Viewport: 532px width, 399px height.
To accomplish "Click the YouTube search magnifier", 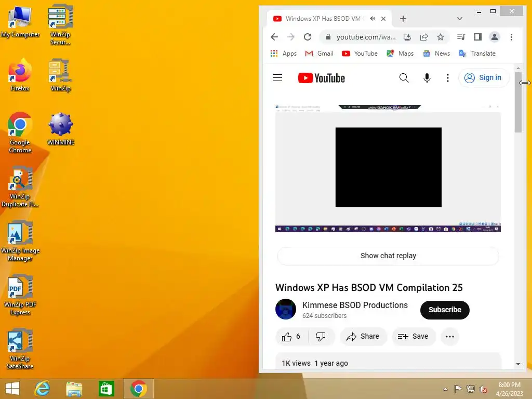I will coord(404,78).
